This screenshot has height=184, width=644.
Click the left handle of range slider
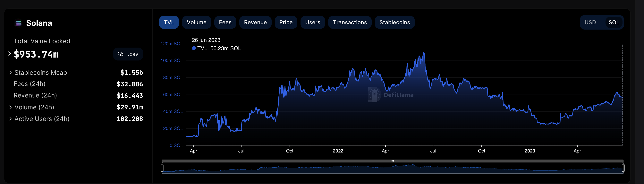pos(162,168)
